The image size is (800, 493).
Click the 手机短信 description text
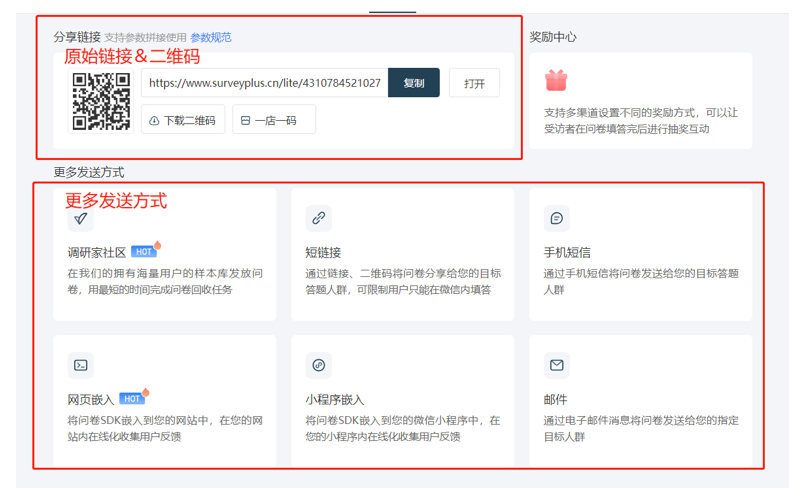pyautogui.click(x=641, y=282)
